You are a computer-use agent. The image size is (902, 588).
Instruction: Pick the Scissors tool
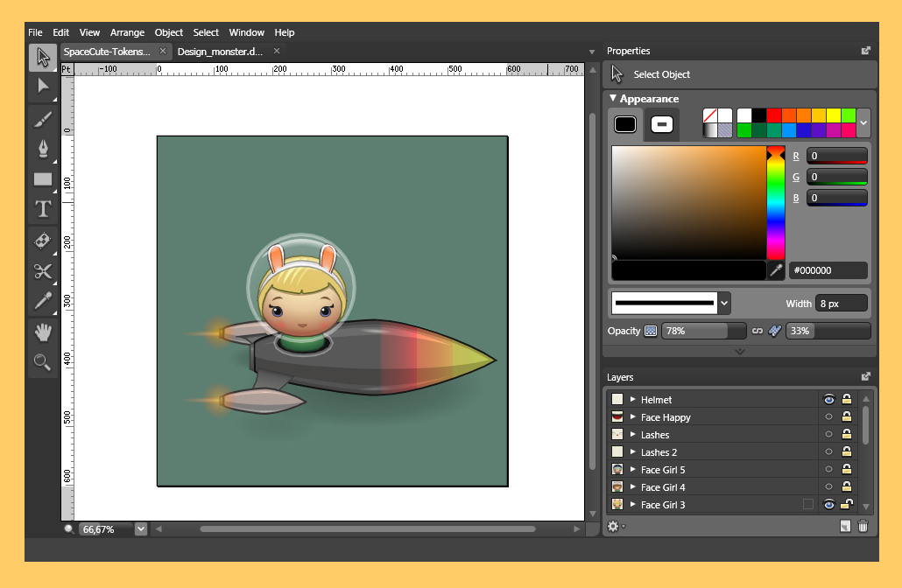click(43, 272)
